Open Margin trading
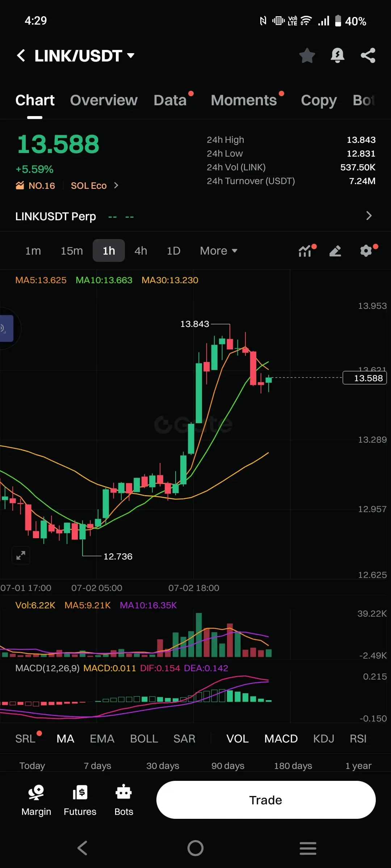The width and height of the screenshot is (391, 868). click(x=36, y=800)
